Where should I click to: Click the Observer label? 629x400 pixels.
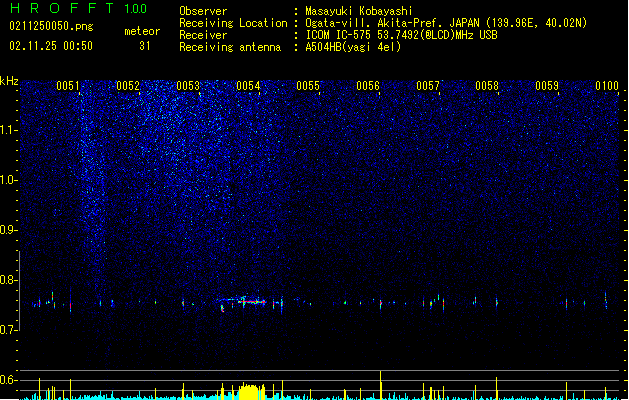[203, 11]
